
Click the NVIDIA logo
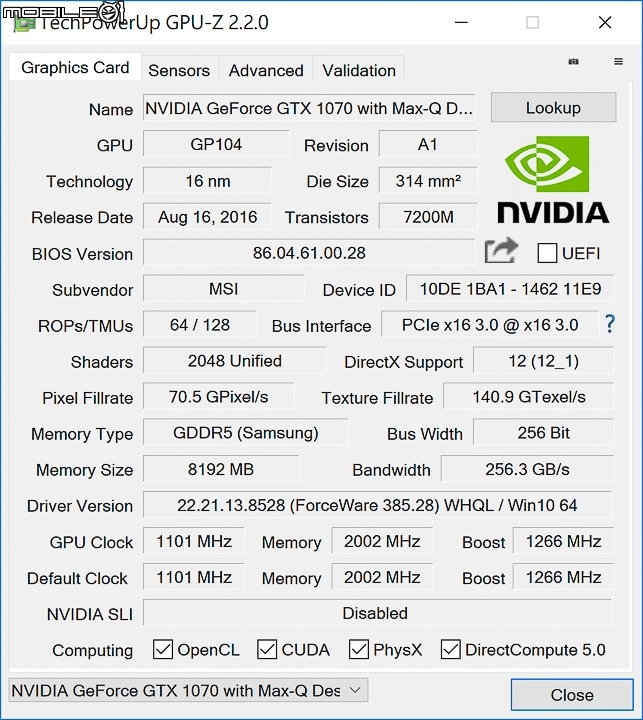coord(553,180)
